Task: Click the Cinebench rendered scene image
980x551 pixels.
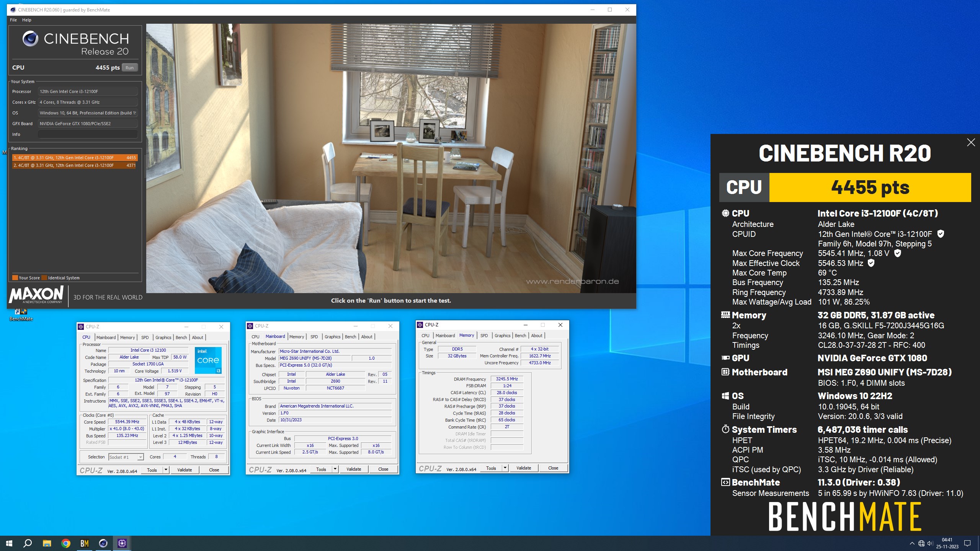Action: click(391, 158)
